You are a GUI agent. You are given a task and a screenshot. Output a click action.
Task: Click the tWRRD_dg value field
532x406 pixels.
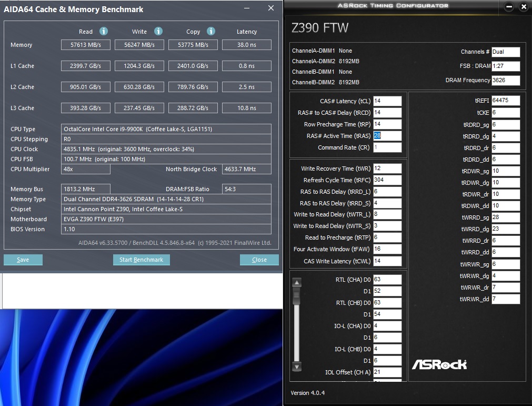pos(506,229)
